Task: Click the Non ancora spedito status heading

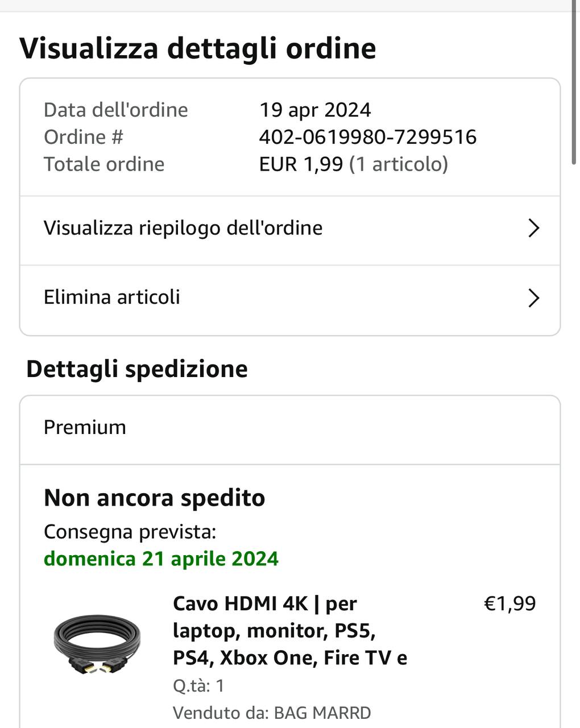Action: pyautogui.click(x=154, y=498)
